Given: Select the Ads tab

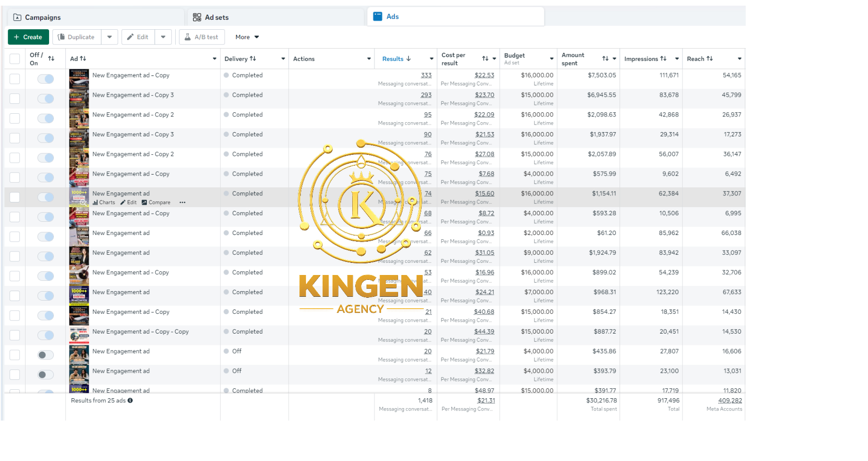Looking at the screenshot, I should [x=456, y=17].
